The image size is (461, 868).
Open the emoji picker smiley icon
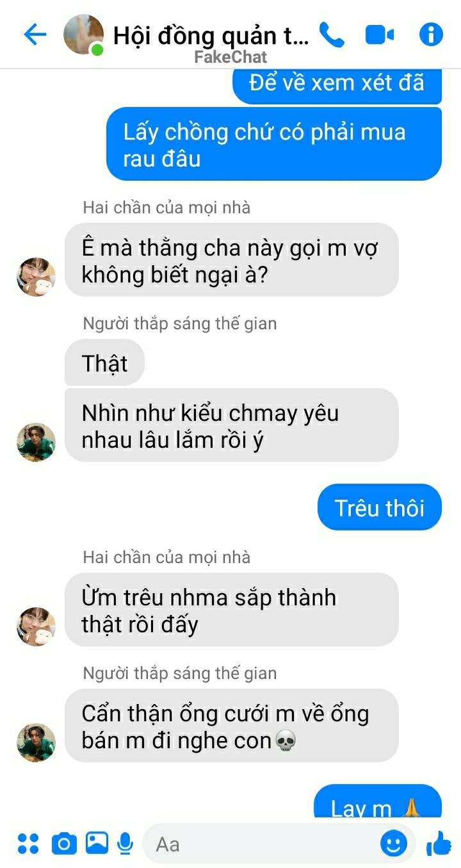[393, 843]
